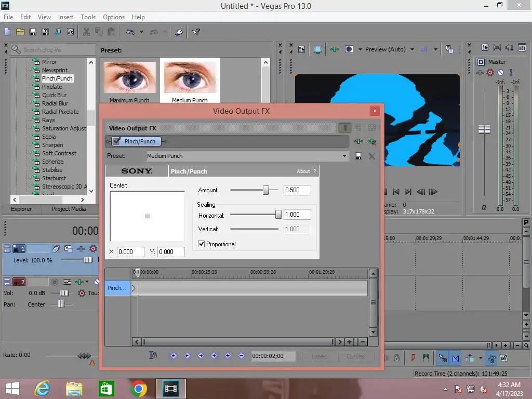Select Radial Blur in plug-in list
This screenshot has height=399, width=532.
tap(55, 103)
